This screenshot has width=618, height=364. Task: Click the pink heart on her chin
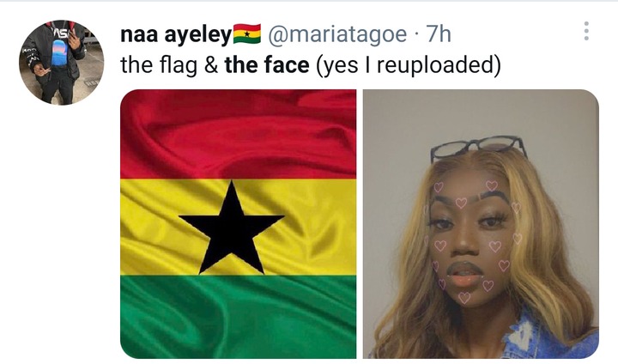pos(464,298)
